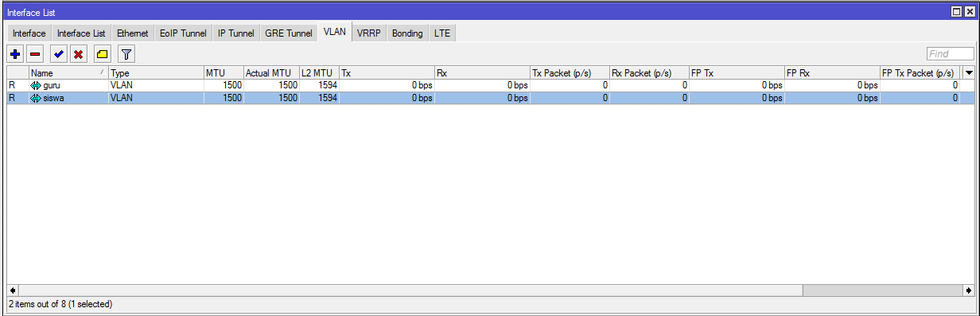Open the filter funnel icon
Screen dimensions: 980x316
[126, 54]
